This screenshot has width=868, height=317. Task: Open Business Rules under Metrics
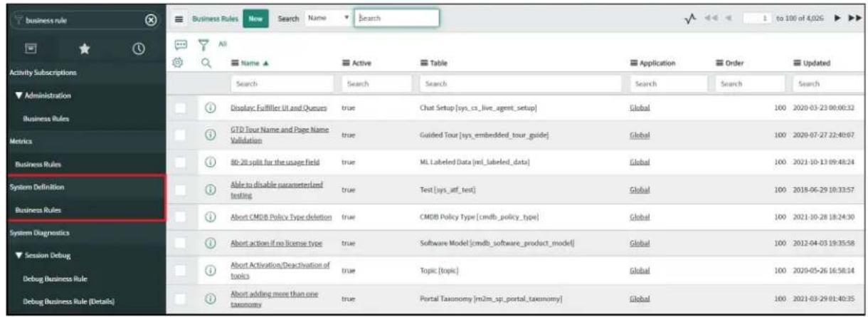pos(38,165)
